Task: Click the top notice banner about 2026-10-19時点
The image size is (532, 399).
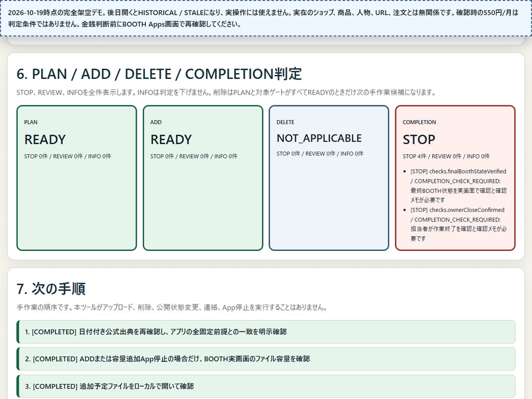Action: [266, 18]
